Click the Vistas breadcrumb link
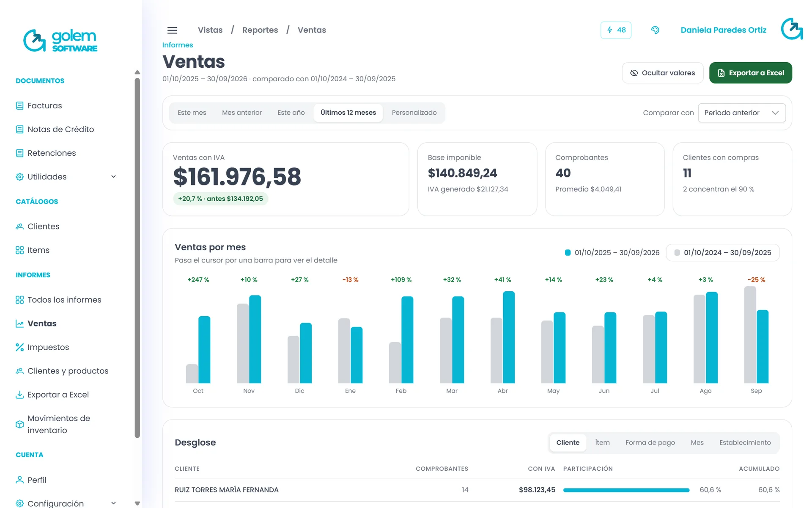The height and width of the screenshot is (508, 812). tap(210, 30)
